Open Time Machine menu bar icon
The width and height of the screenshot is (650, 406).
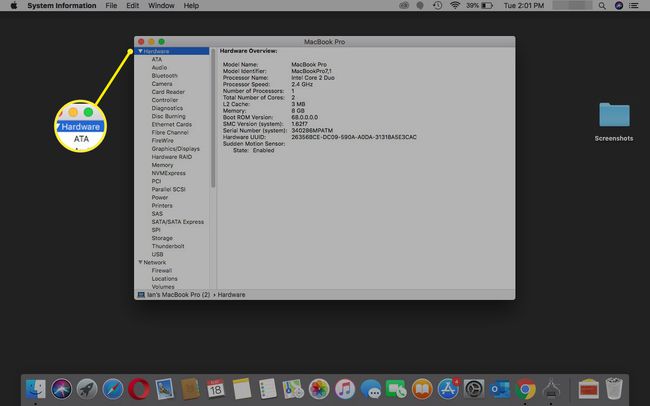click(437, 5)
